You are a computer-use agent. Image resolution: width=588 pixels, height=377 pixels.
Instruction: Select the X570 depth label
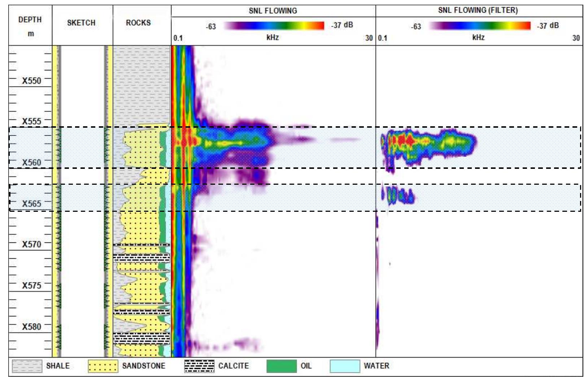[x=31, y=245]
